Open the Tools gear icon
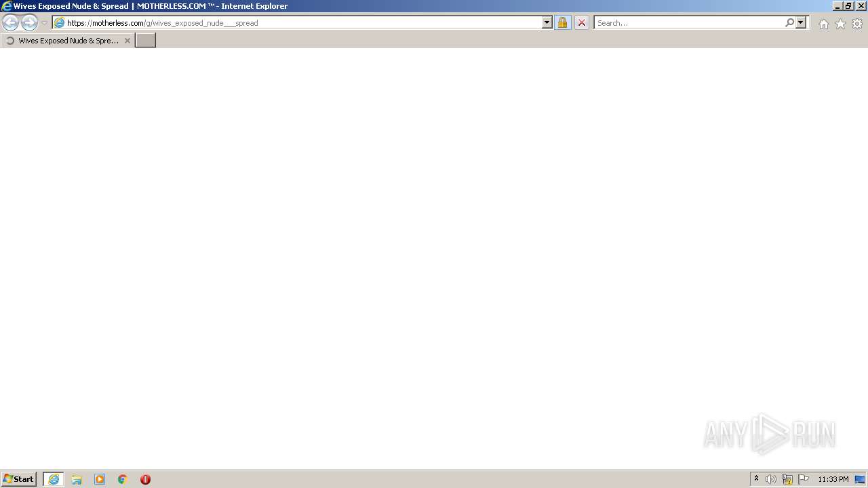 pyautogui.click(x=857, y=24)
